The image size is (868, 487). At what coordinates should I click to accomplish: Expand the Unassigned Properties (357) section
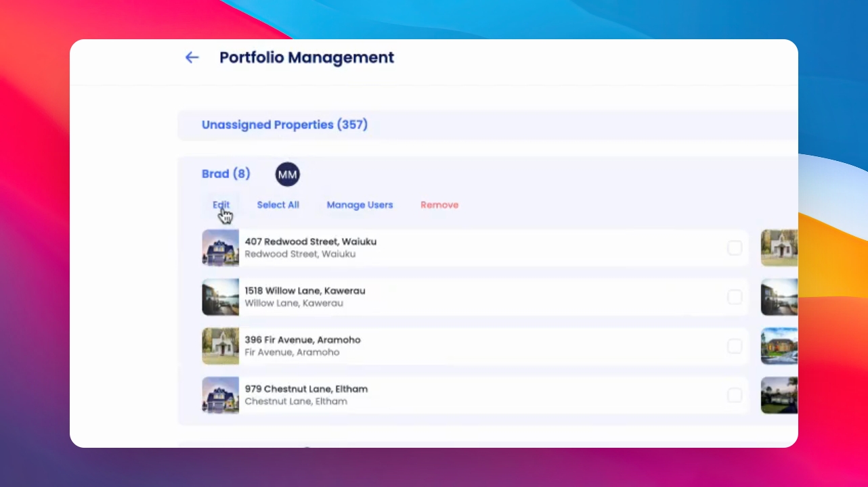point(284,124)
